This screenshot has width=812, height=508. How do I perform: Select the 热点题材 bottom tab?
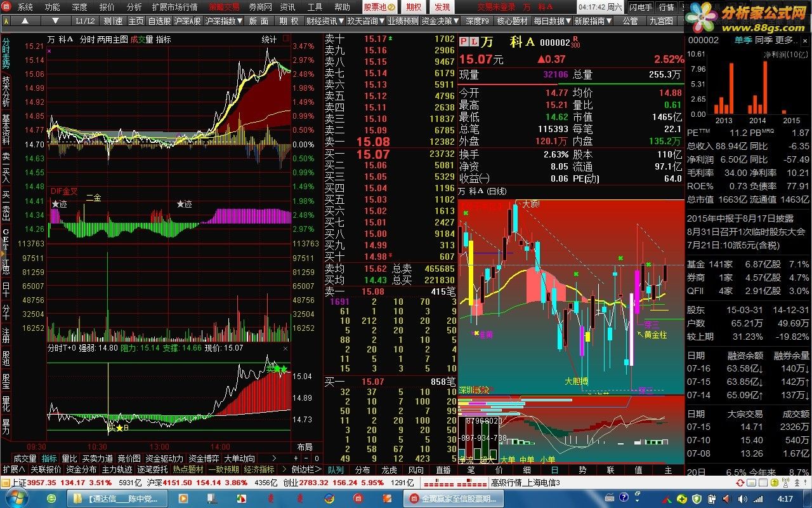click(188, 469)
